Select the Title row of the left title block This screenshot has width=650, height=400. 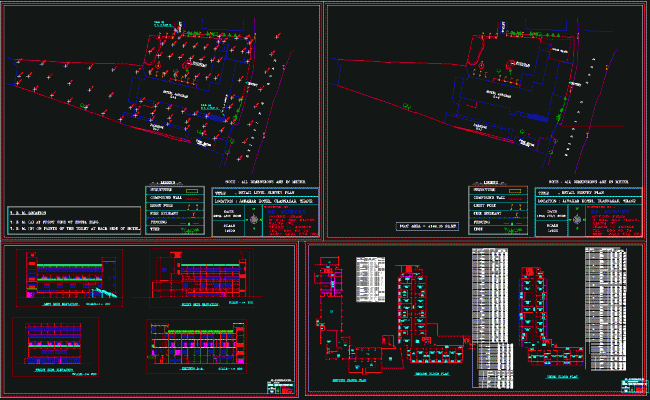(265, 193)
